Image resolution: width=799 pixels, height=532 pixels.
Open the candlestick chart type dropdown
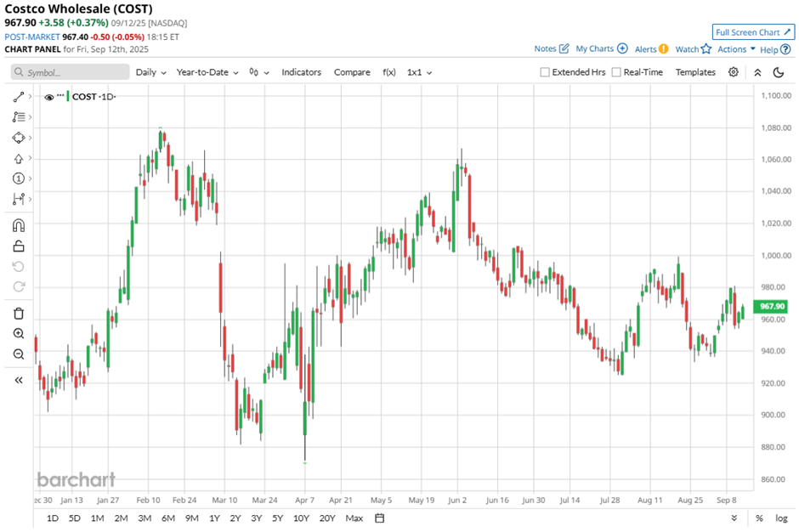click(259, 72)
